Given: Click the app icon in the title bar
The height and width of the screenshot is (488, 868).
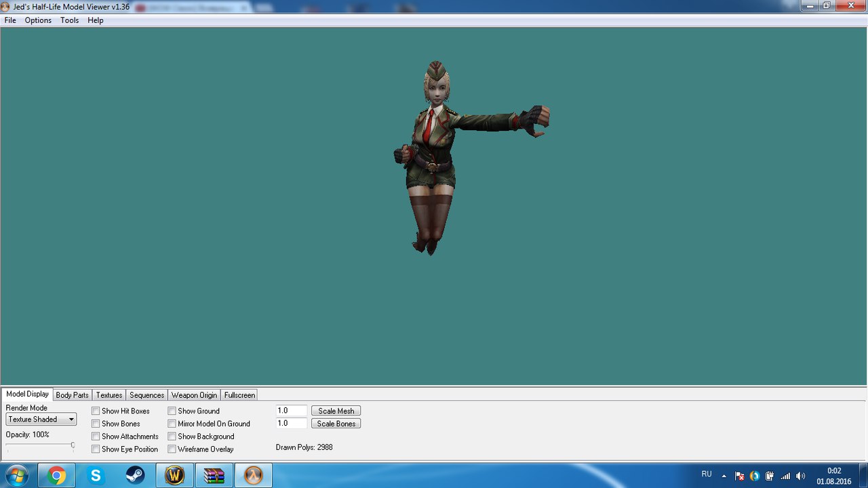Looking at the screenshot, I should (7, 6).
